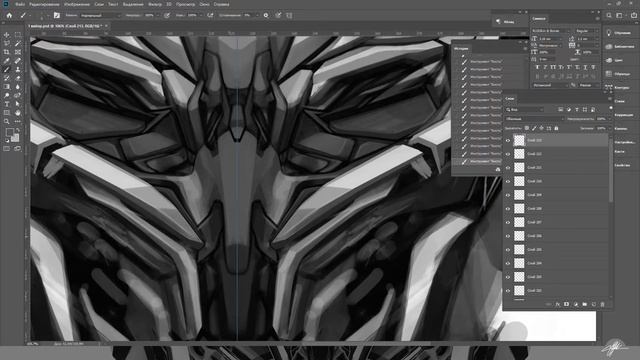Click the Layers panel vertical scrollbar
640x360 pixels.
[x=611, y=169]
